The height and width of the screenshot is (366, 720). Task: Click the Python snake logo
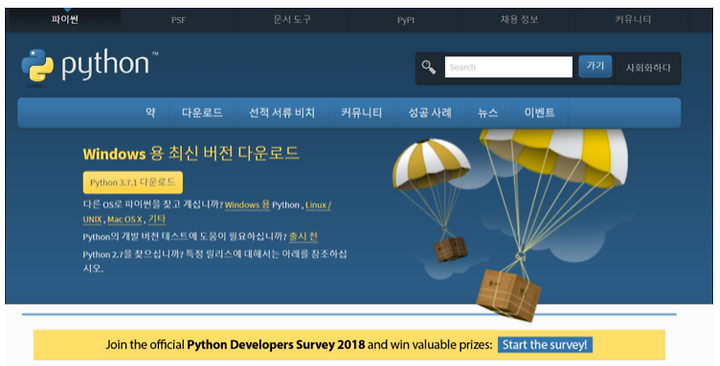(37, 66)
